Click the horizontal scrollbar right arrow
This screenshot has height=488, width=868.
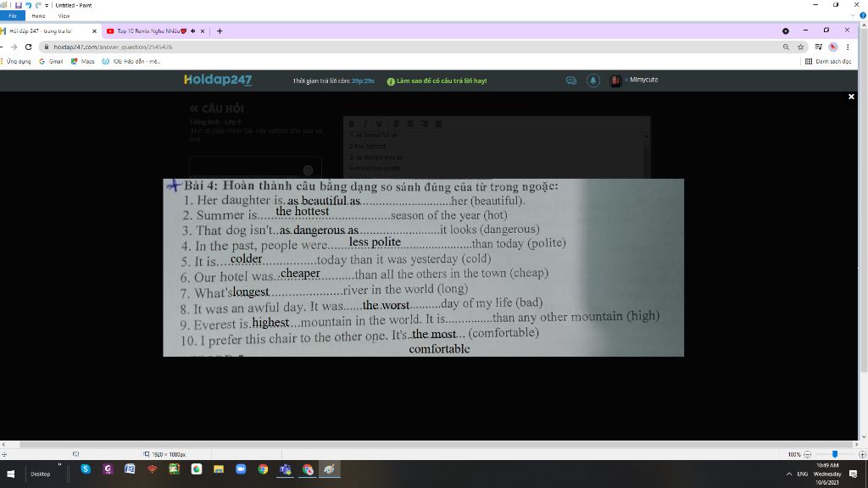pos(855,444)
